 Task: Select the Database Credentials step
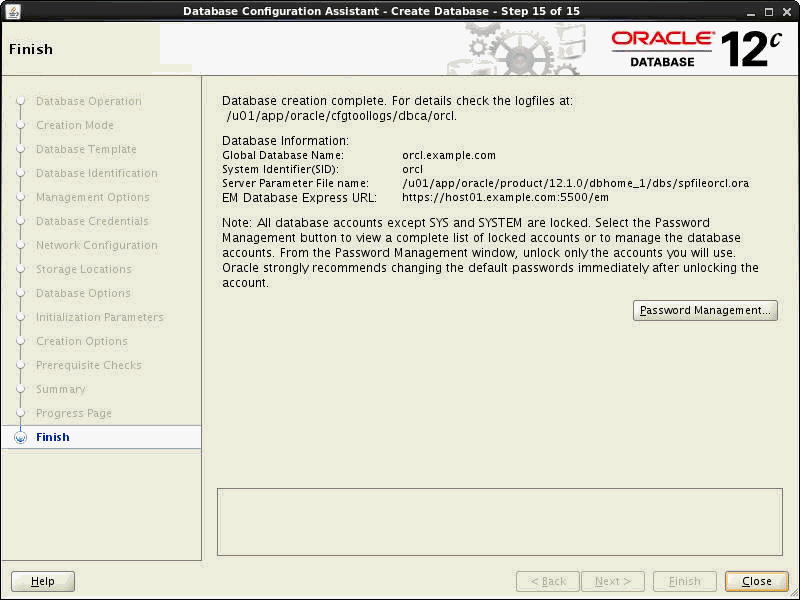[92, 221]
